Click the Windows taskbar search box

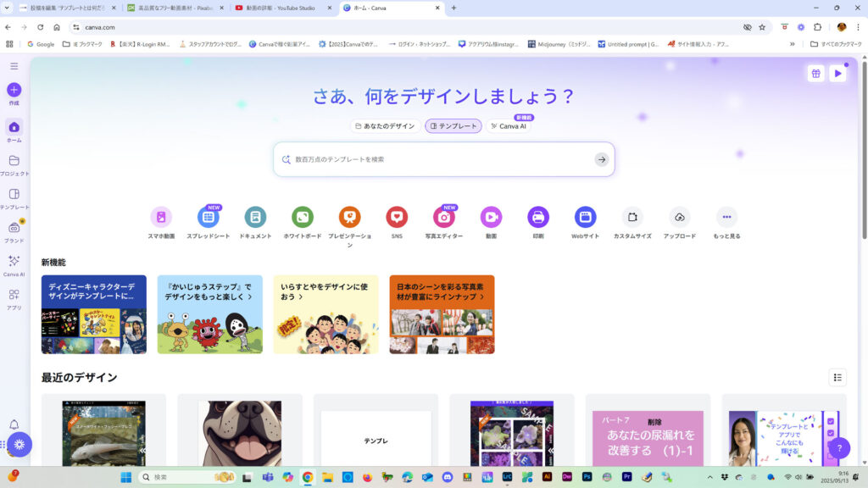(x=187, y=477)
